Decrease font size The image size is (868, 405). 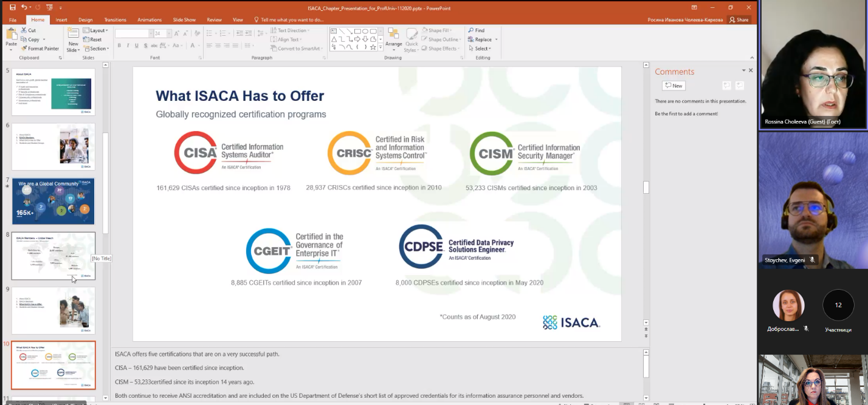(x=185, y=33)
